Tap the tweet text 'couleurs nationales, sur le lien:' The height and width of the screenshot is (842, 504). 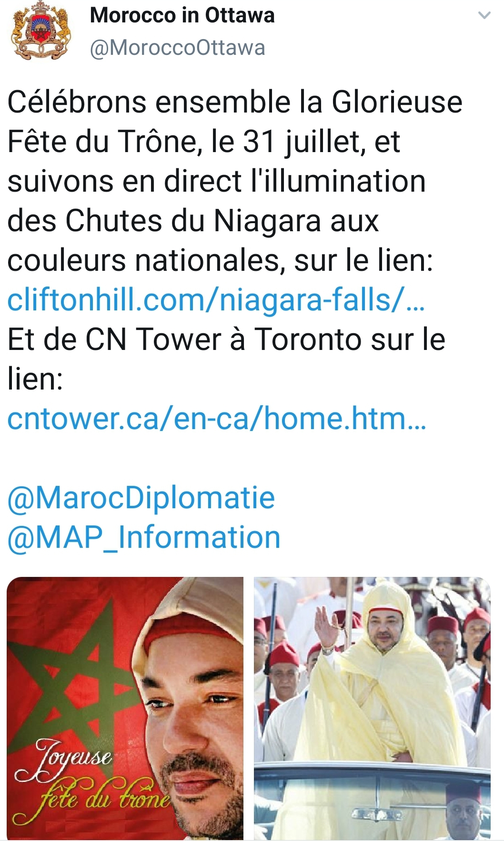[220, 260]
